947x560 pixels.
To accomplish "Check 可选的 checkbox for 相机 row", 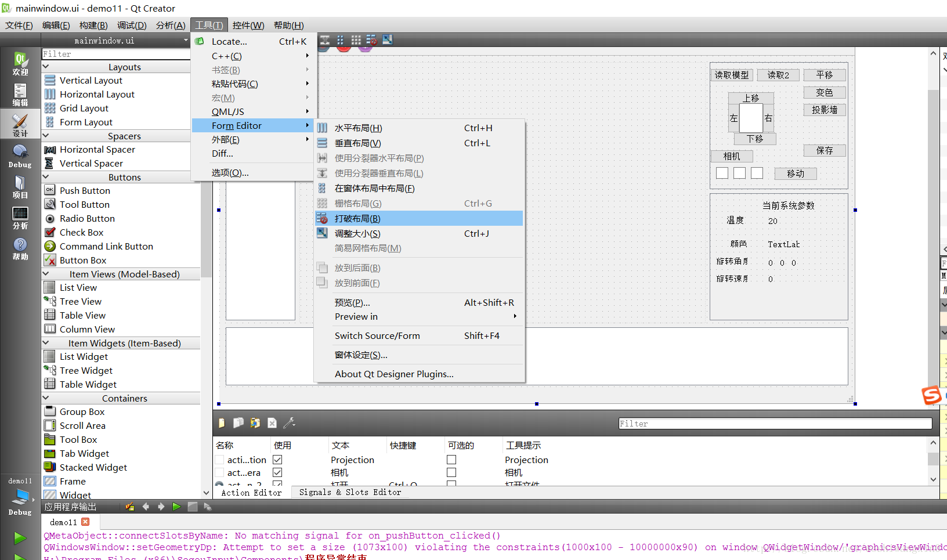I will point(451,472).
